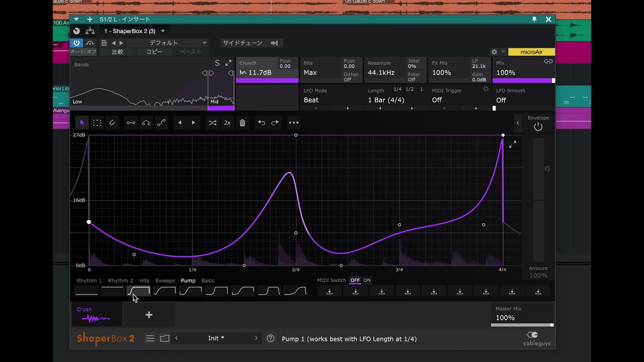Collapse the insert window header triangle

[76, 19]
